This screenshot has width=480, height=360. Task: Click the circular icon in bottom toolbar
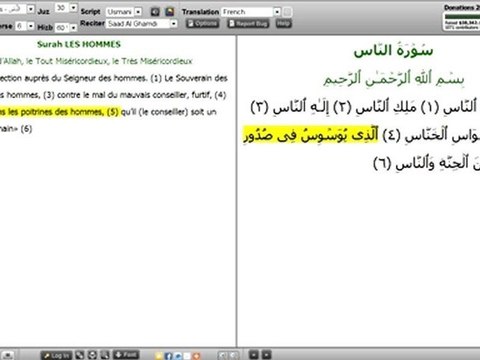[92, 355]
